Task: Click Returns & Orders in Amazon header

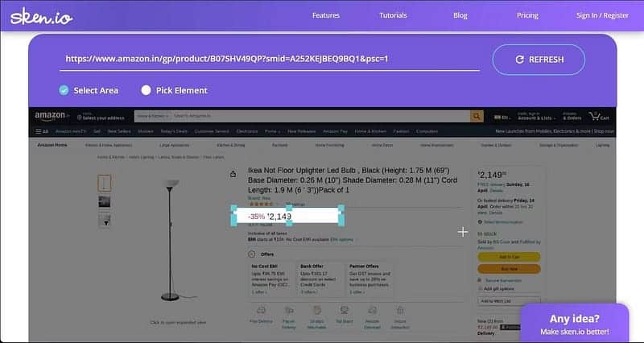Action: coord(572,116)
